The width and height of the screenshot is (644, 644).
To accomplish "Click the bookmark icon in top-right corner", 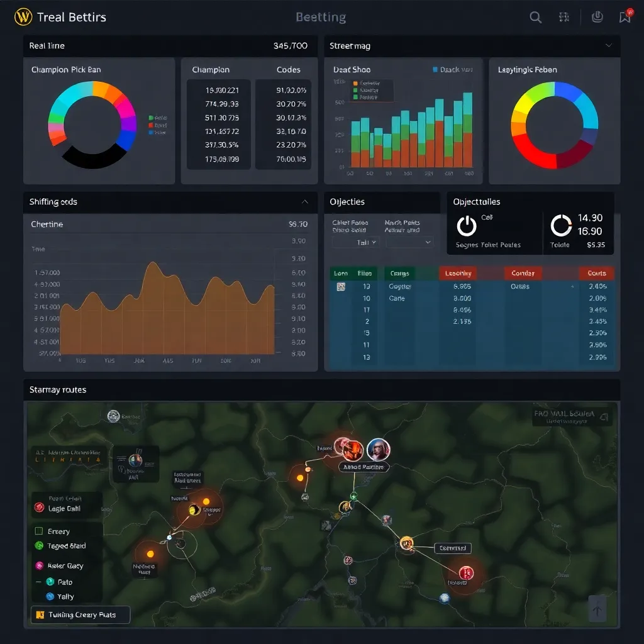I will (x=625, y=18).
